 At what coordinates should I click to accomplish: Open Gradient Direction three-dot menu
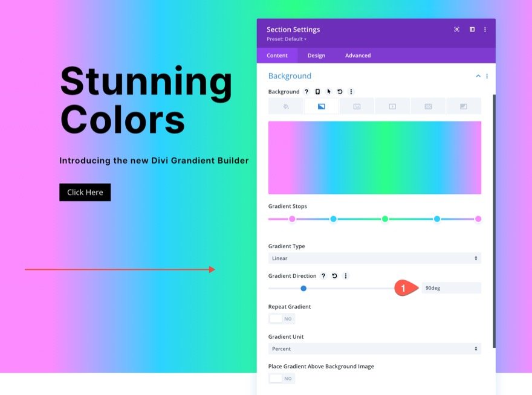[346, 276]
